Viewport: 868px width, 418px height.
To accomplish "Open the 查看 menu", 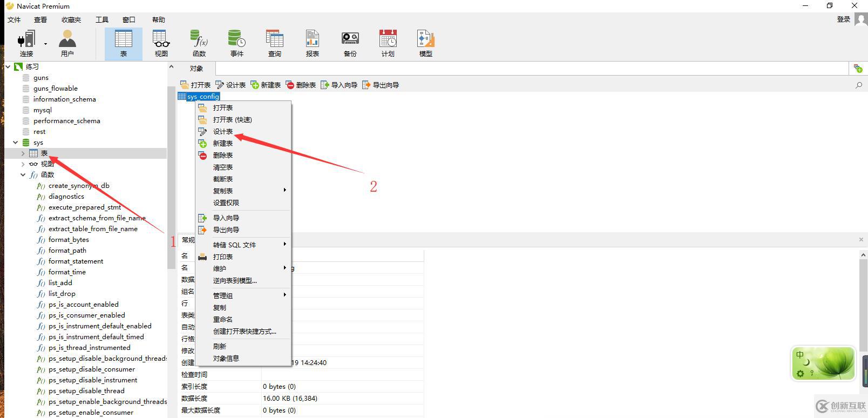I will (x=40, y=19).
